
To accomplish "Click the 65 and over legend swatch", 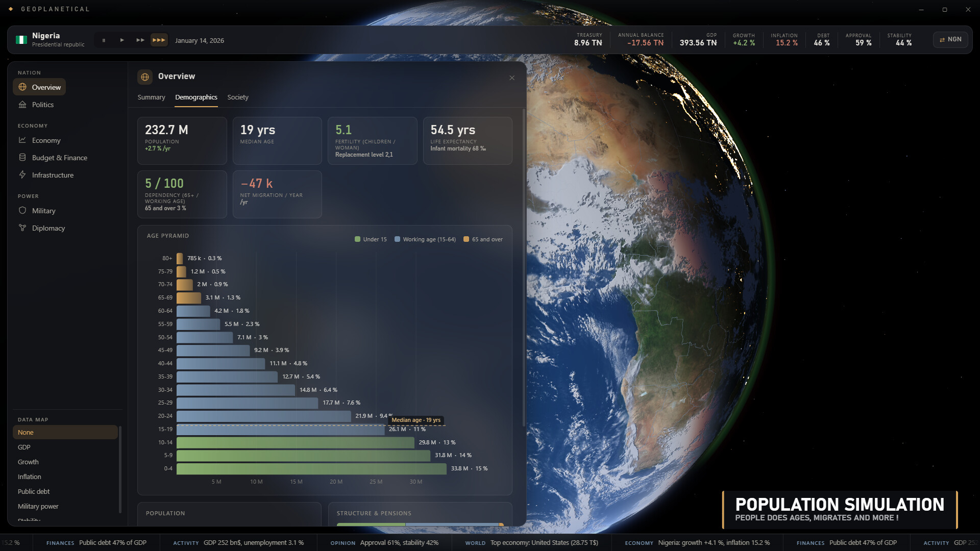I will click(466, 239).
